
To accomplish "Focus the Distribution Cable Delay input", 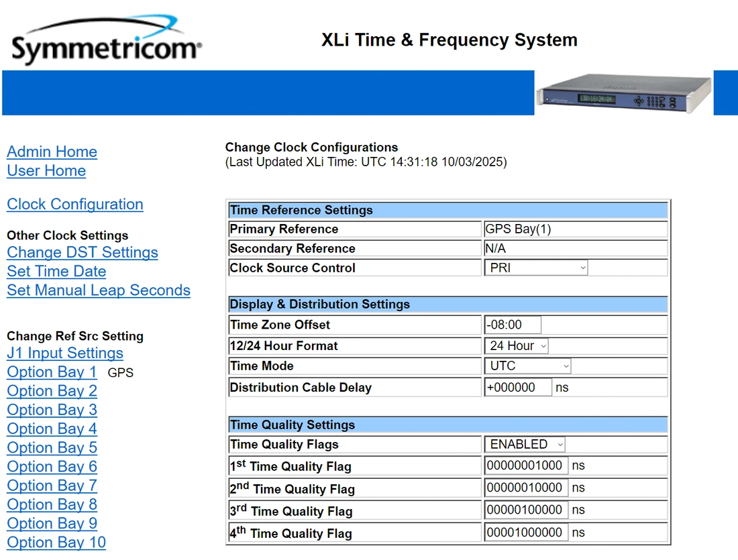I will coord(517,388).
